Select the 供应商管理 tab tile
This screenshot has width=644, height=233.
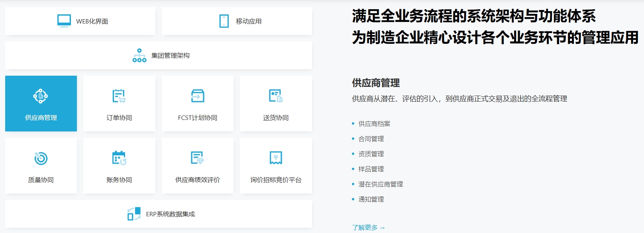click(x=41, y=104)
